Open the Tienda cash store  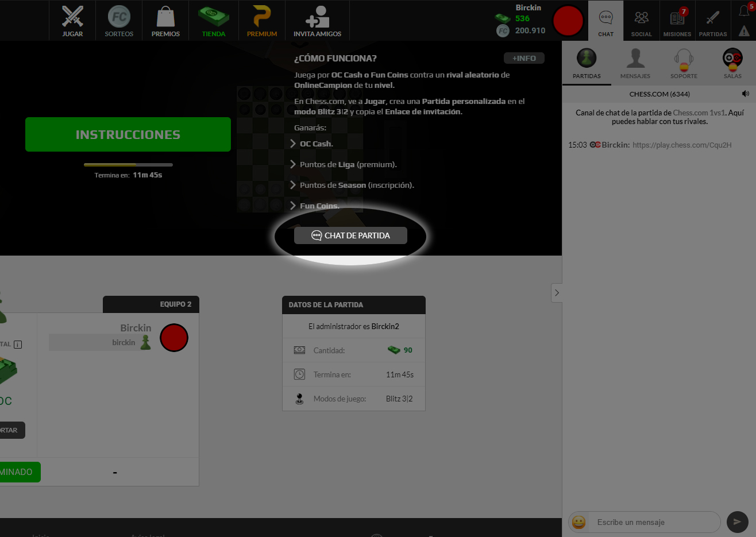[x=214, y=21]
